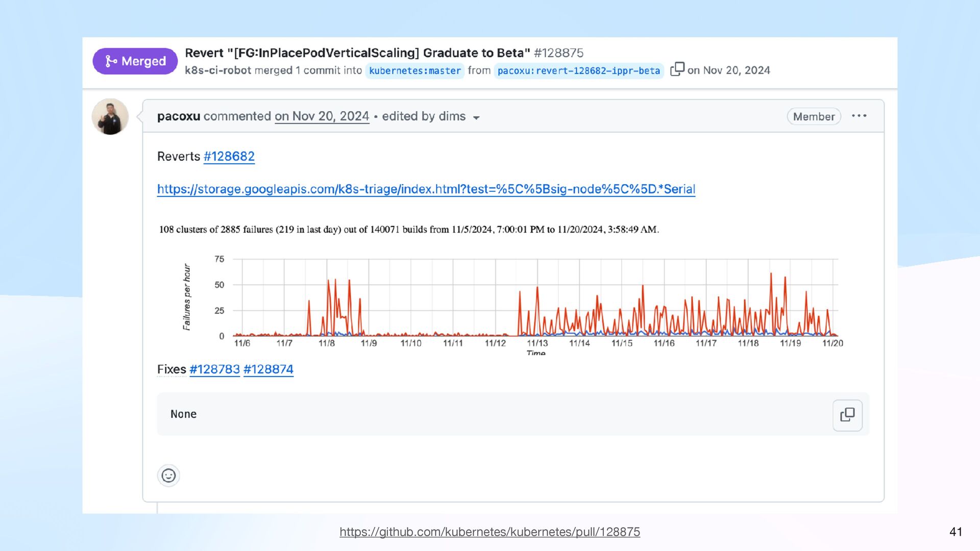Open comment timestamp on Nov 20, 2024
This screenshot has height=551, width=980.
coord(322,116)
